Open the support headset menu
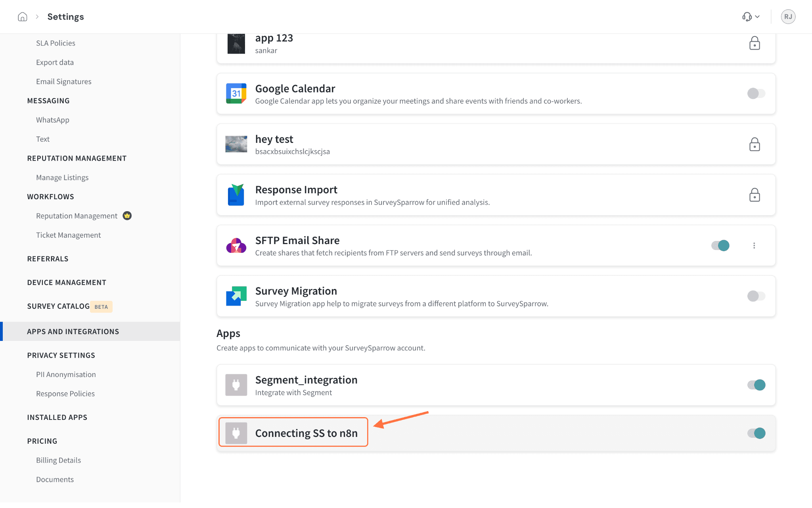The width and height of the screenshot is (812, 508). 751,17
